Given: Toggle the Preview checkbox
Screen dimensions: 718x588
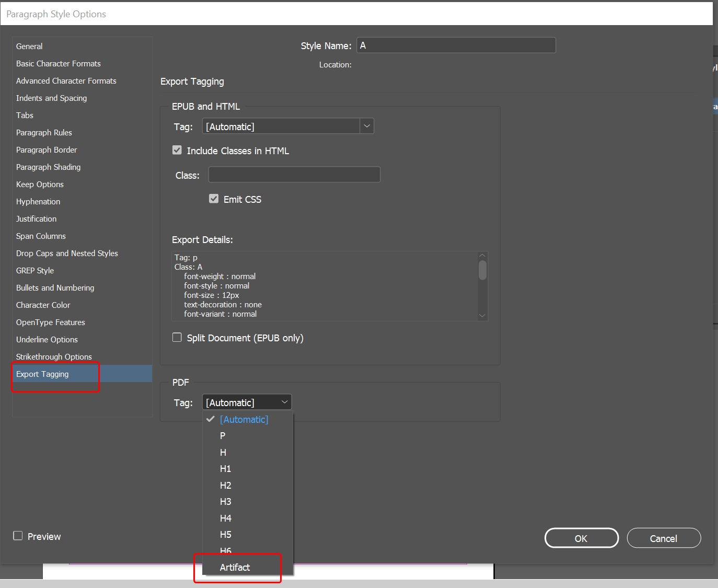Looking at the screenshot, I should point(17,536).
